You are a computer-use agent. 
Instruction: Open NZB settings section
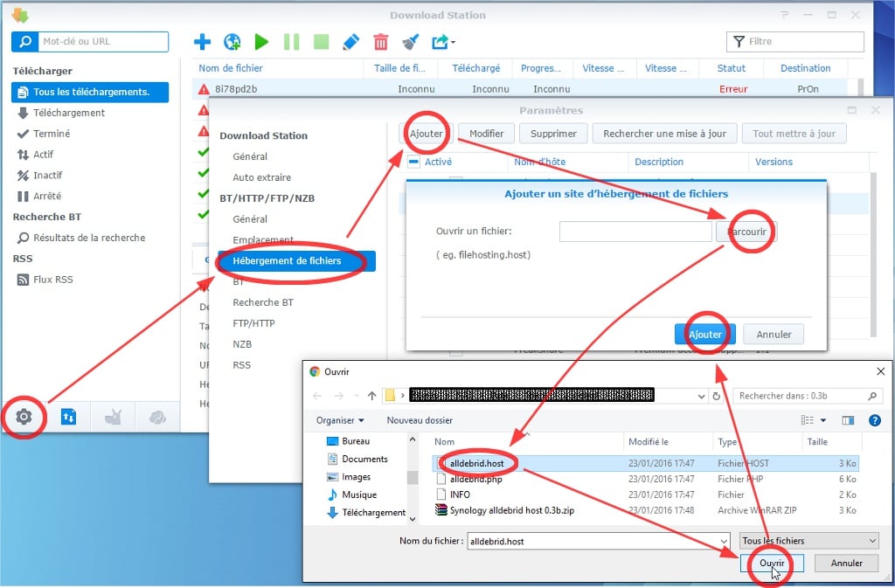(242, 344)
